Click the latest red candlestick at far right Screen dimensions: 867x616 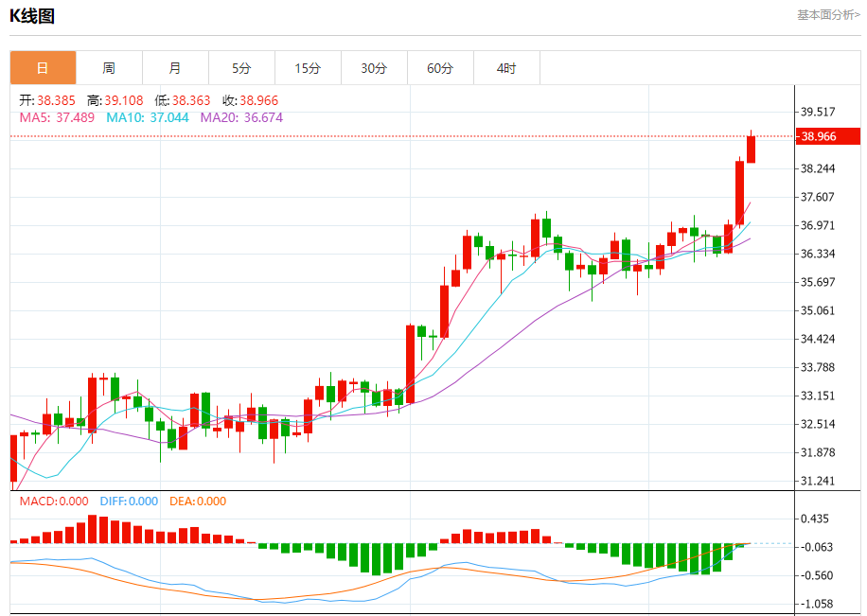751,149
